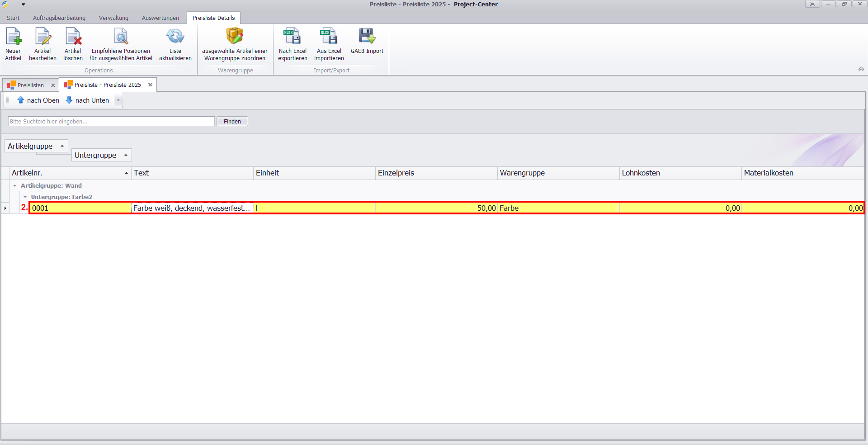The height and width of the screenshot is (445, 868).
Task: Import data with Aus Excel importieren
Action: point(329,44)
